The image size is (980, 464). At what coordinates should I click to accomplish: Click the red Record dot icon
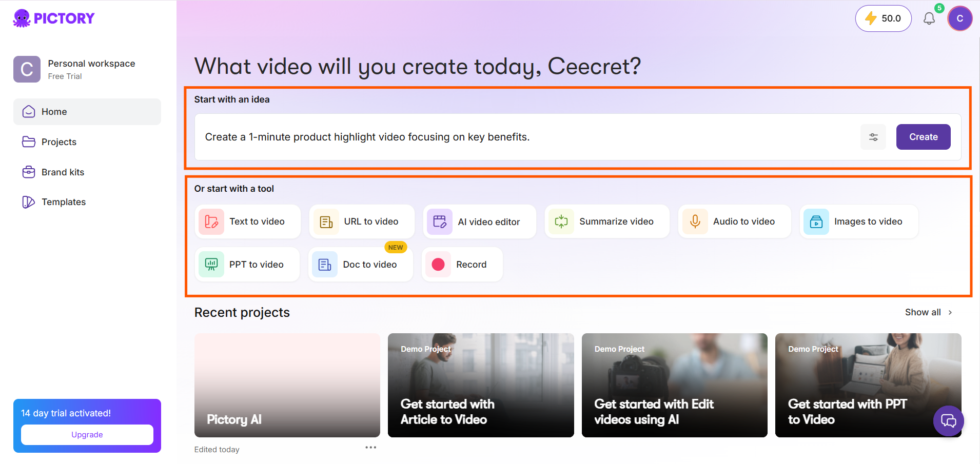(x=438, y=265)
